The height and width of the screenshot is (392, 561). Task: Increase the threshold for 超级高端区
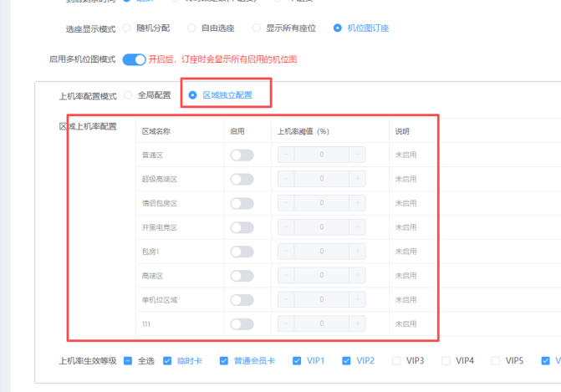tap(358, 179)
